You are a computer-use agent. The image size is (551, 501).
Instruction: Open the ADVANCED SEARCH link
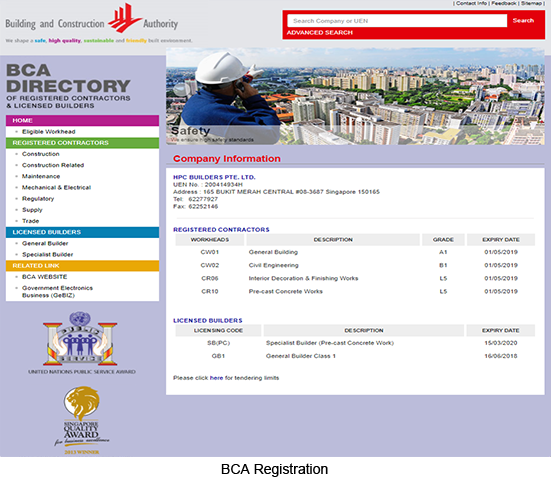tap(319, 33)
